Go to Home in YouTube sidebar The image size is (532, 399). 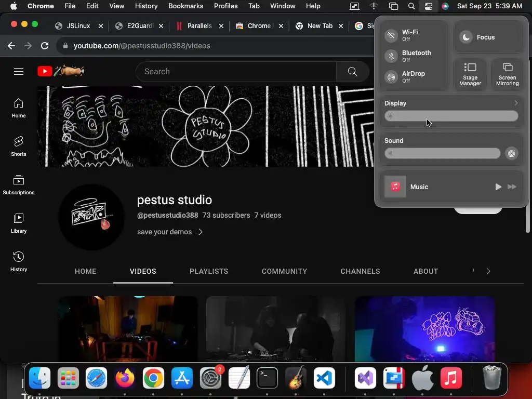[x=19, y=108]
